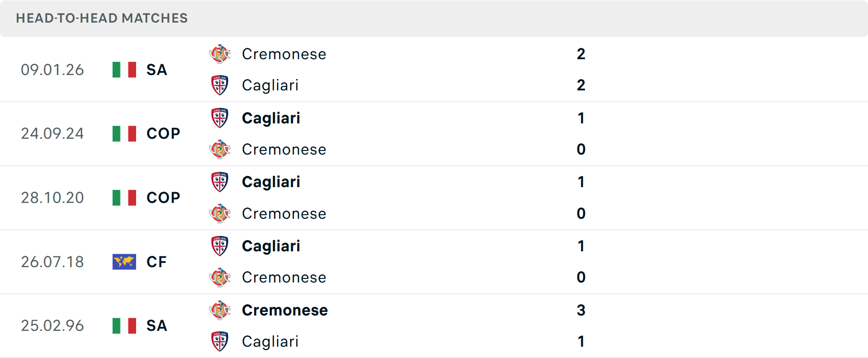868x358 pixels.
Task: Click the date 25.02.96
Action: pos(52,325)
